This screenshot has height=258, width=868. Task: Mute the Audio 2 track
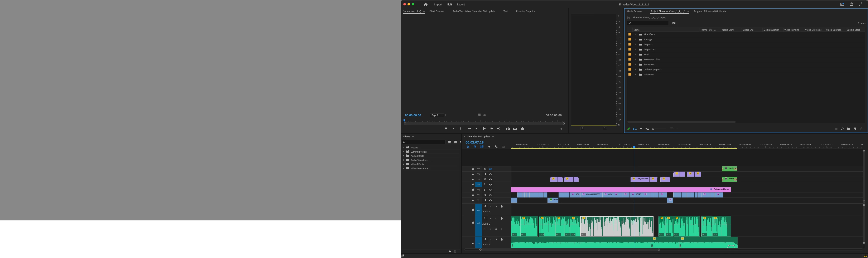coord(490,219)
